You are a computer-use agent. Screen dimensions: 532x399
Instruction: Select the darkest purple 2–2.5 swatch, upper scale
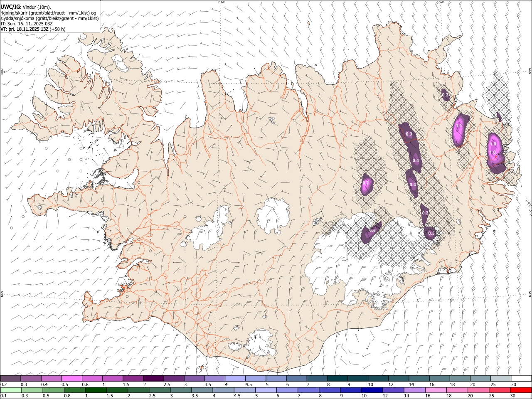[x=153, y=378]
